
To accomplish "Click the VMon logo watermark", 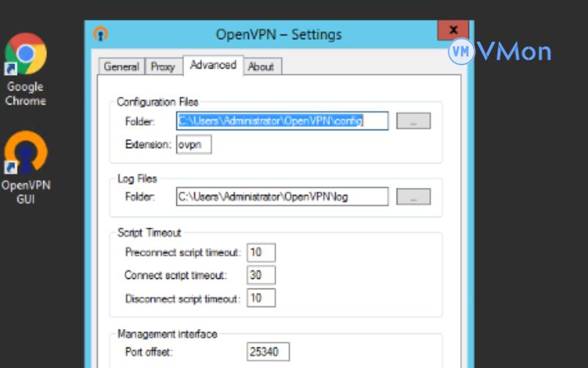I will (500, 51).
